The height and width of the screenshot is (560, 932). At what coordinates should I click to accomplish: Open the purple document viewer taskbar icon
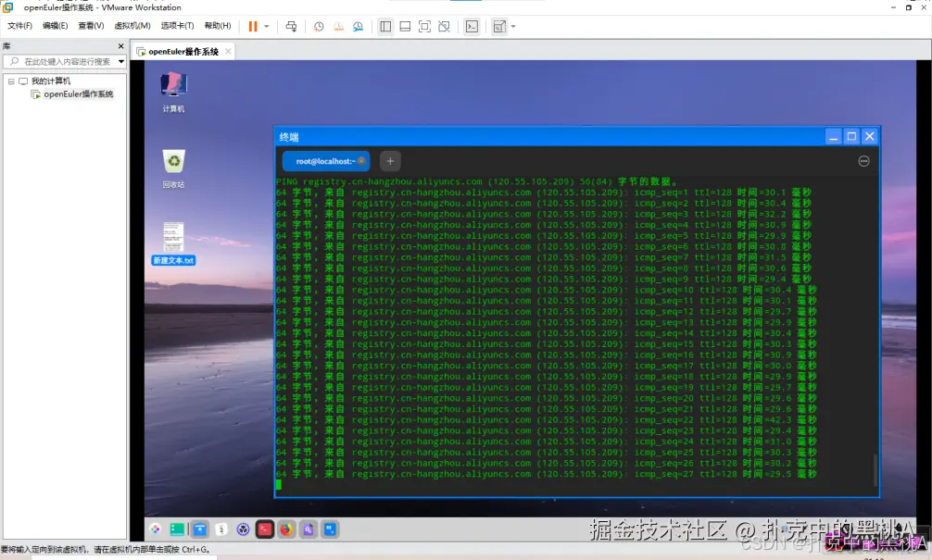pos(309,529)
